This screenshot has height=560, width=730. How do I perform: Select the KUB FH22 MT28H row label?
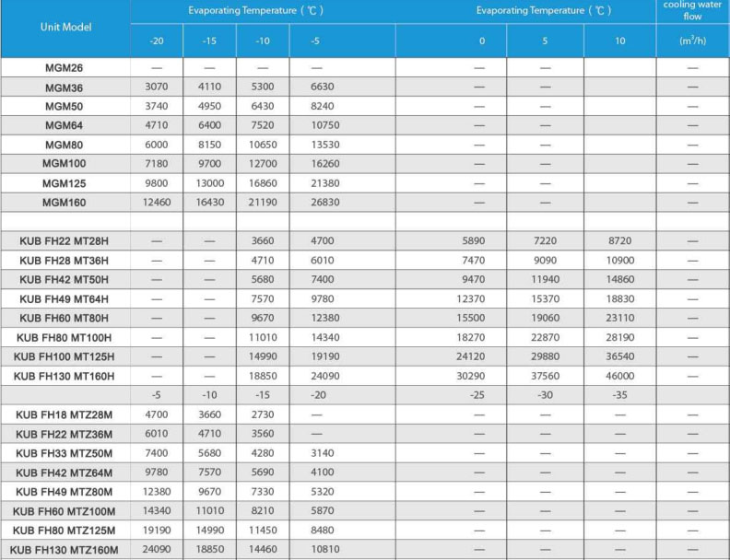coord(65,240)
